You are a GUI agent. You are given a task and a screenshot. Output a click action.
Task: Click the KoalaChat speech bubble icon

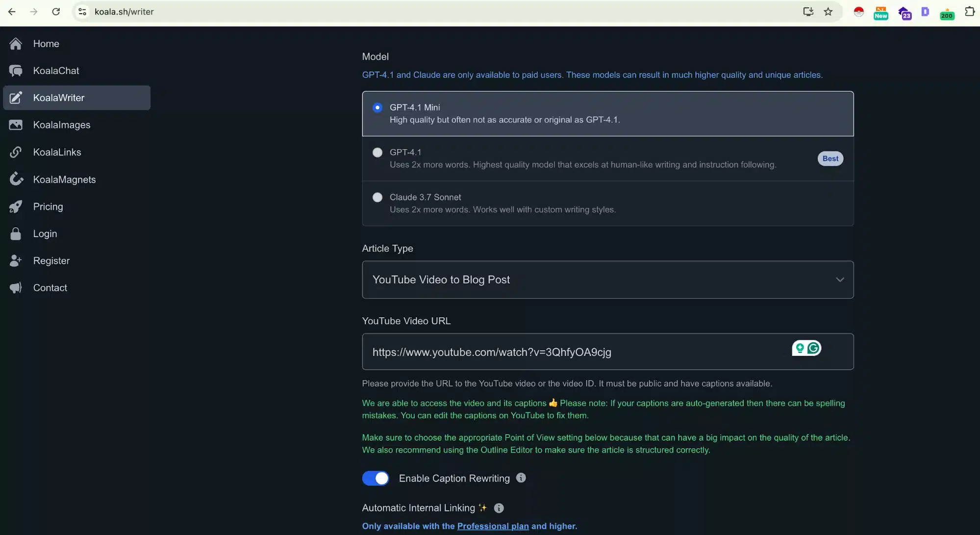[x=16, y=71]
